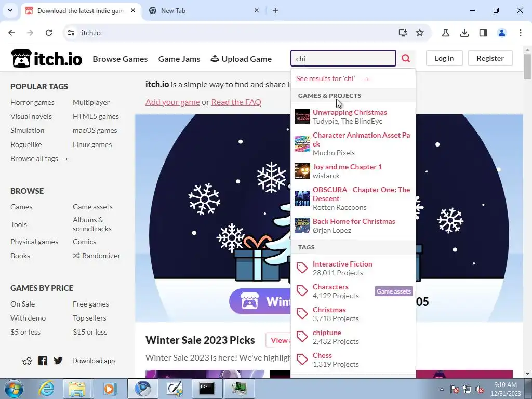Click the Joy and me Chapter 1 thumbnail

tap(302, 171)
